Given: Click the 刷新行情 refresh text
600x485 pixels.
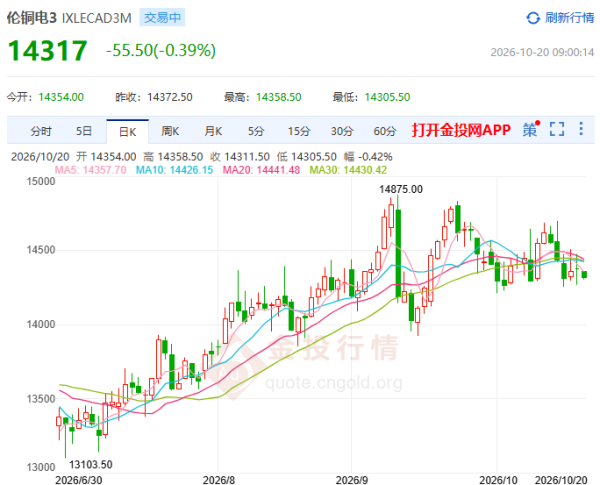Looking at the screenshot, I should [569, 18].
